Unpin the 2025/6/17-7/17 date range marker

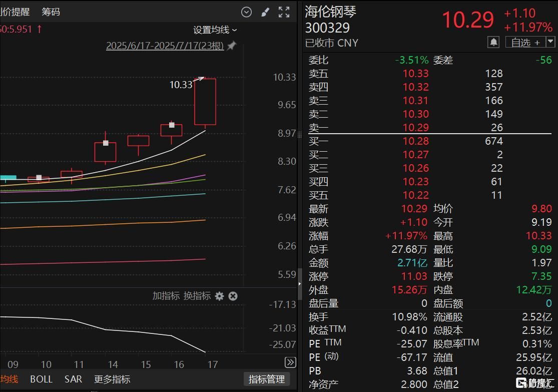[x=231, y=46]
